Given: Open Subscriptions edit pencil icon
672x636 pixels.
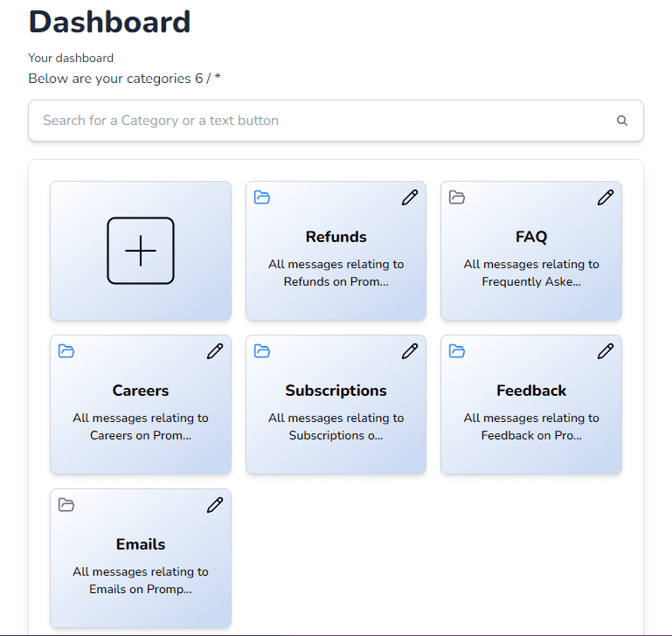Looking at the screenshot, I should pyautogui.click(x=410, y=351).
